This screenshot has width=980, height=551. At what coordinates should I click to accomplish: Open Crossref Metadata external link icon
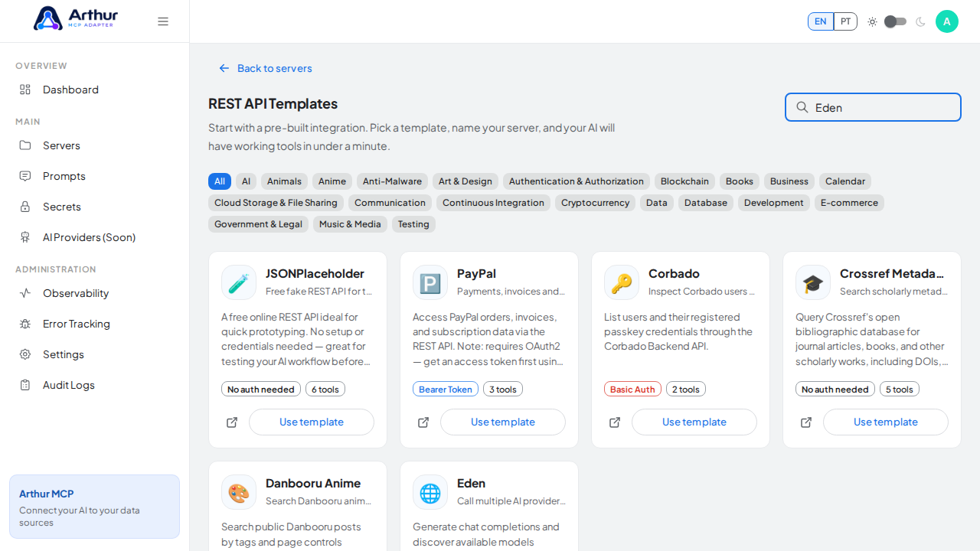click(x=806, y=422)
